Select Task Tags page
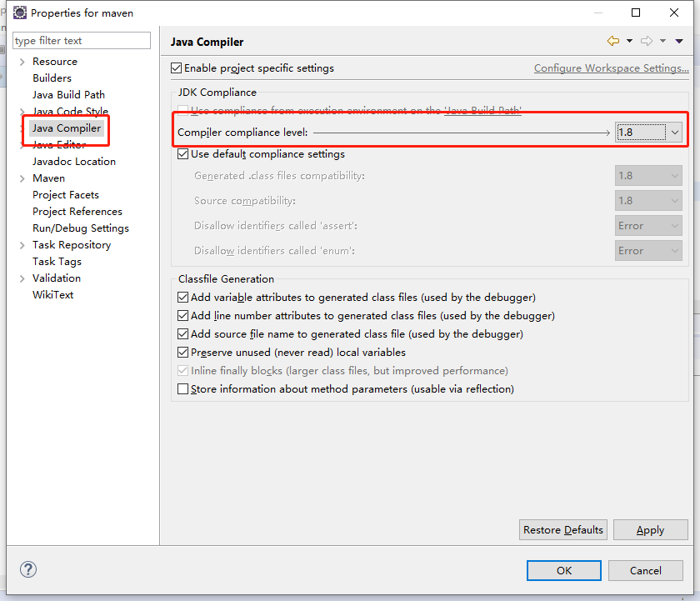 [57, 262]
